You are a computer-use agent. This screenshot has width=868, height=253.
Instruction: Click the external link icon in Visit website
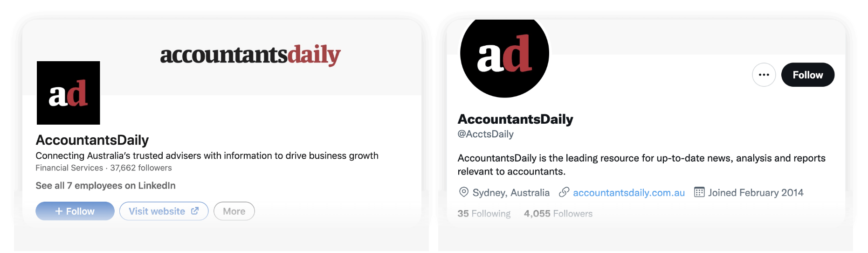pyautogui.click(x=195, y=211)
